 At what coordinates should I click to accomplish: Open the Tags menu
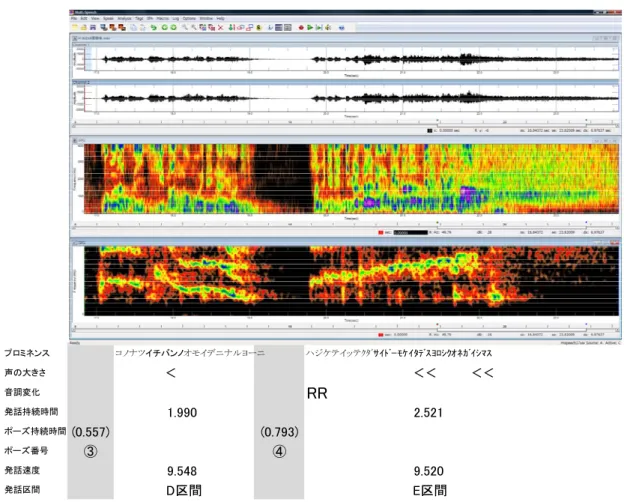point(139,18)
